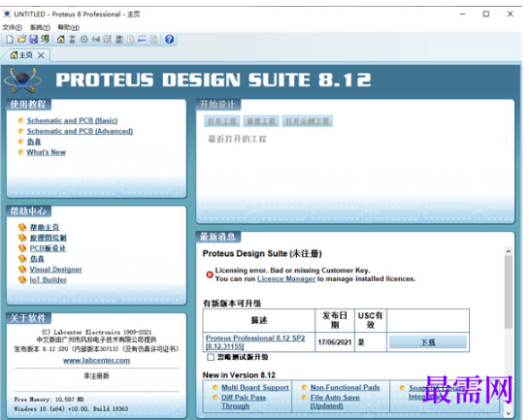Screen dimensions: 531x420
Task: Open the Bill of Materials toolbar icon
Action: coord(130,39)
